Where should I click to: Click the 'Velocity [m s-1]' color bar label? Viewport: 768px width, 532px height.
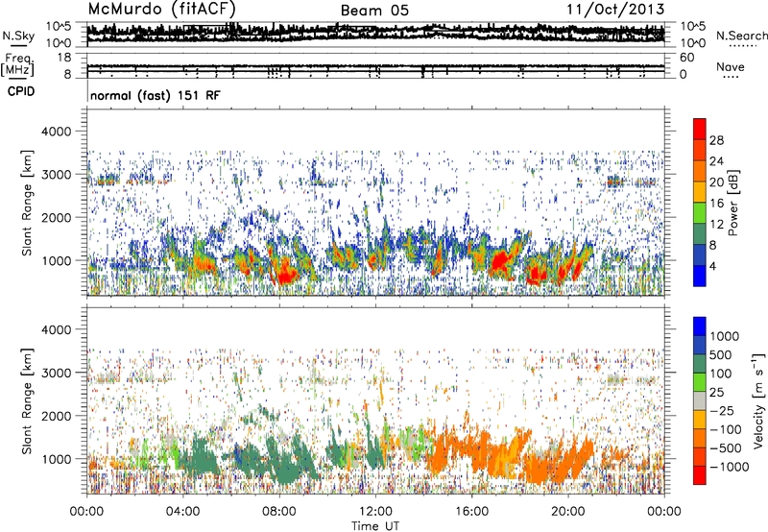click(758, 400)
